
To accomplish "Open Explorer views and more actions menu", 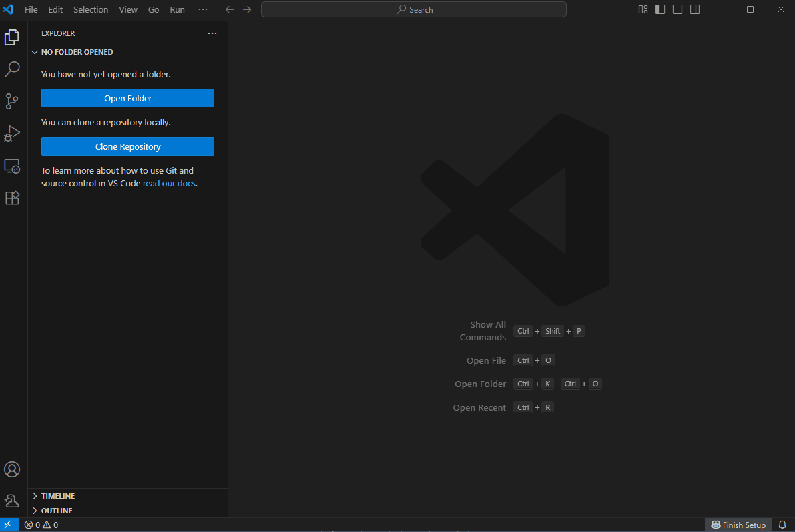I will tap(212, 33).
